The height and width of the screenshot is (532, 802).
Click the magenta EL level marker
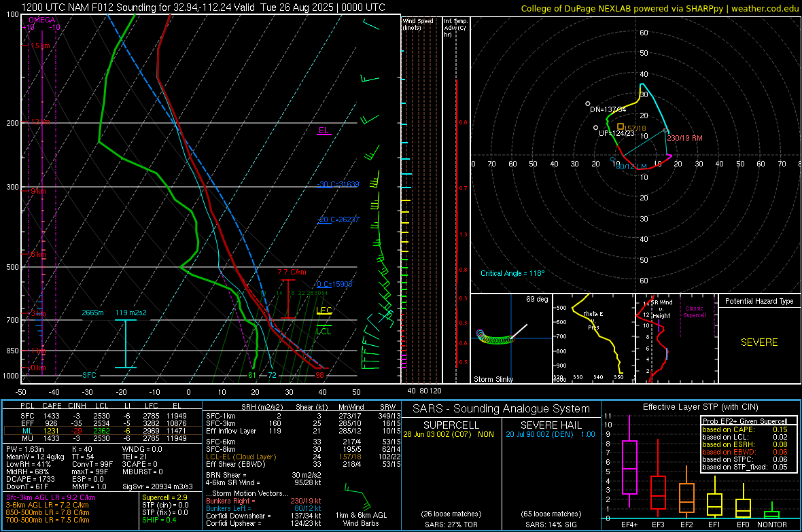[x=324, y=130]
